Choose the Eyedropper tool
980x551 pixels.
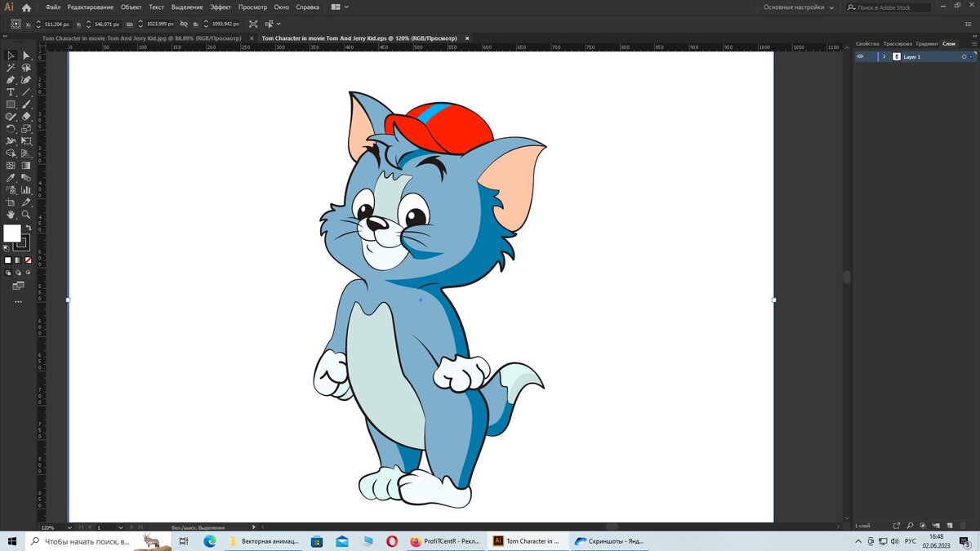tap(11, 177)
